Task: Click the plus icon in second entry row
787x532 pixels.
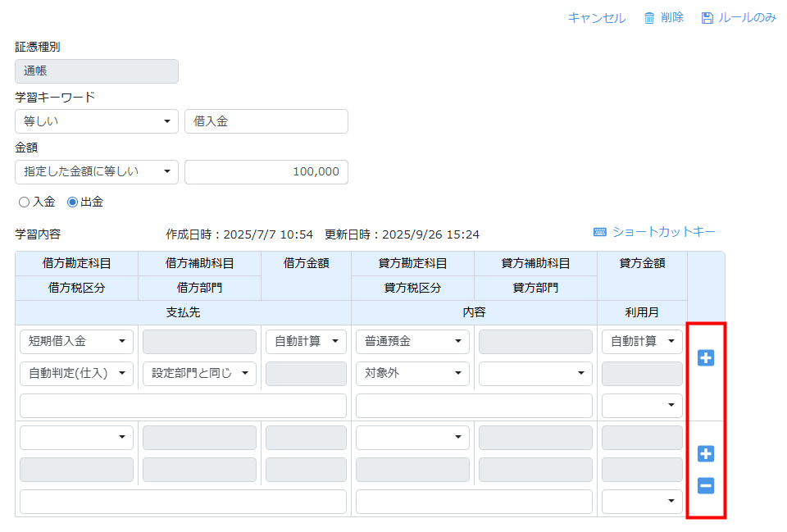Action: (705, 453)
